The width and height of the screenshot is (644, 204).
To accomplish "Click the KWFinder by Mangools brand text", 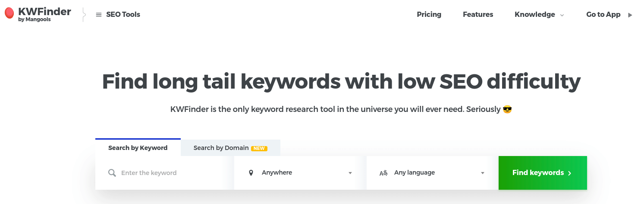I will pyautogui.click(x=44, y=14).
